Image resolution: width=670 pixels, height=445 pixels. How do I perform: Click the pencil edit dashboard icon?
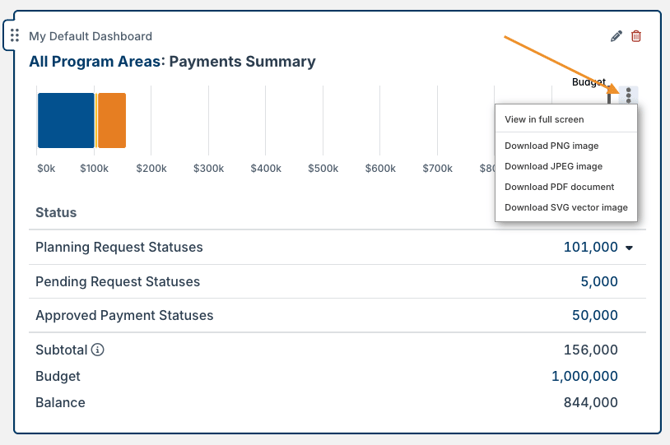[616, 36]
